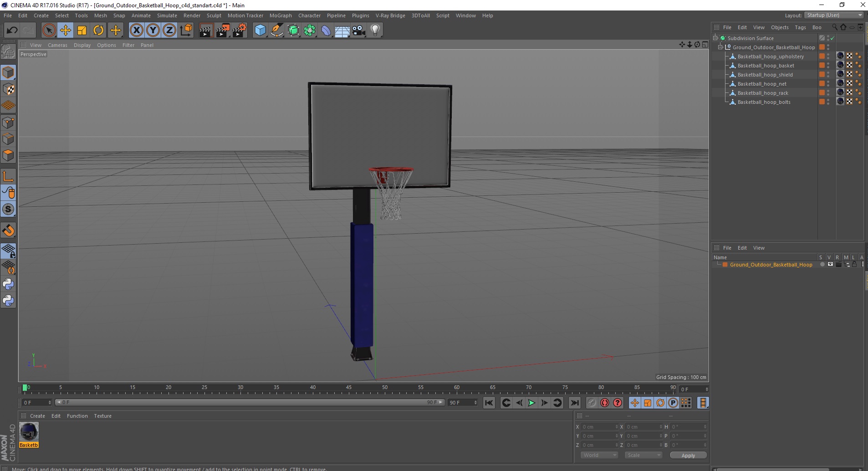The image size is (868, 471).
Task: Open material manager Texture menu
Action: point(102,416)
